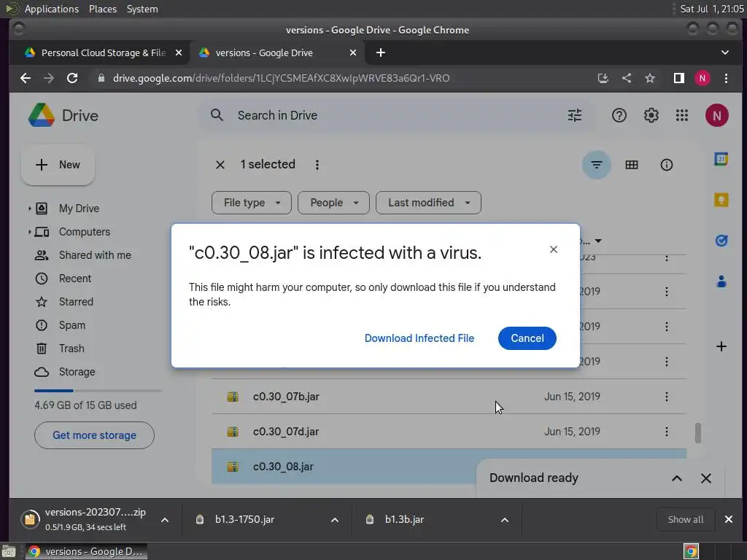Bookmark this page with the star

coord(649,78)
